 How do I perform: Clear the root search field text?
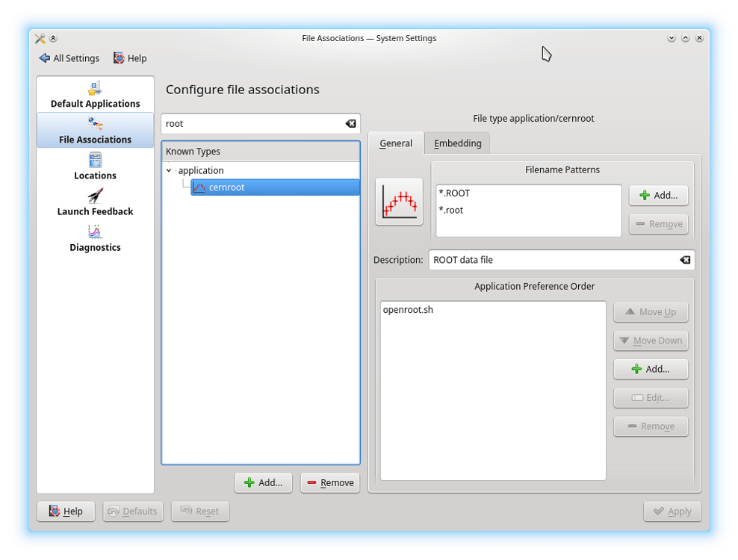(x=350, y=124)
